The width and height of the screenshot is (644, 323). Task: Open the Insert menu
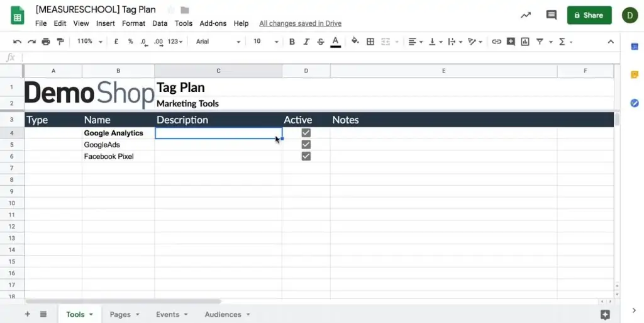[x=106, y=23]
